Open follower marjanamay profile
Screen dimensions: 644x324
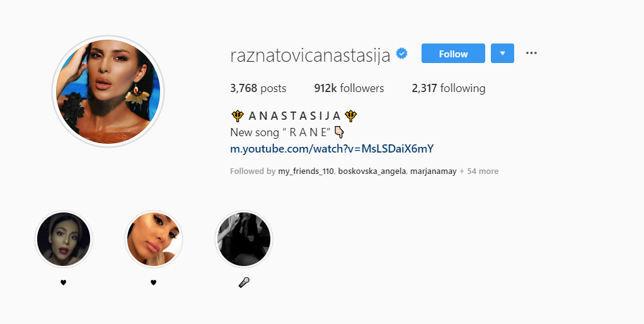pos(434,171)
